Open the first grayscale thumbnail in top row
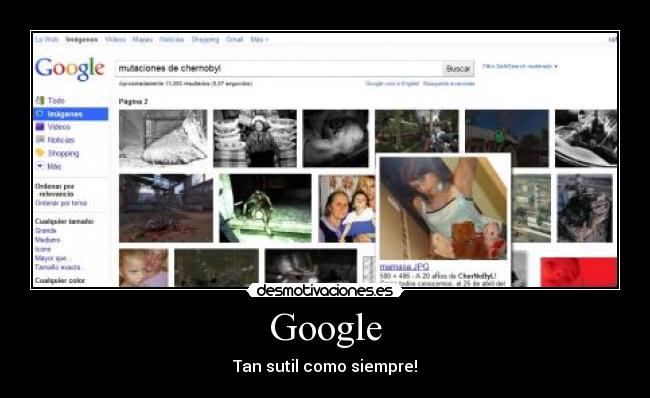This screenshot has width=650, height=398. [x=163, y=138]
